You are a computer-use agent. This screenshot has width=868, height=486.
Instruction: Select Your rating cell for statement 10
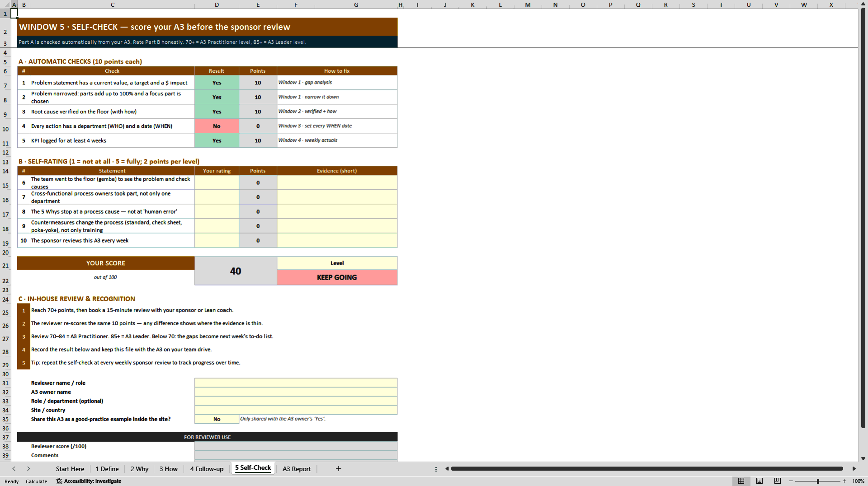coord(217,240)
